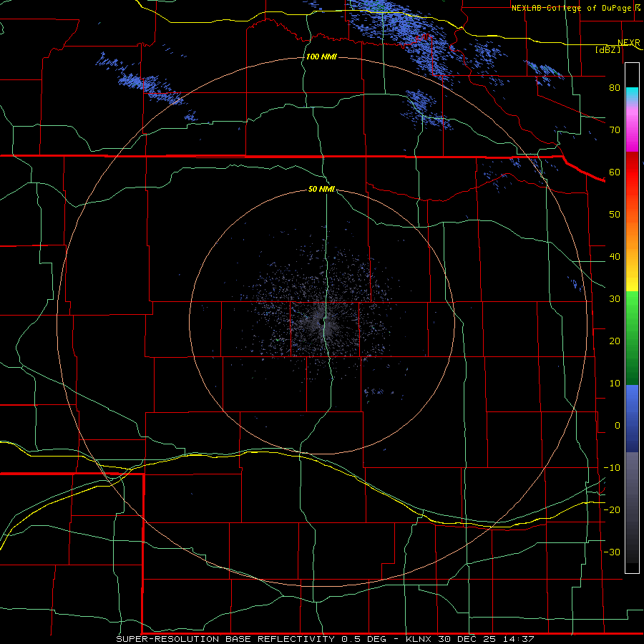Click the orange segment of the color bar
The height and width of the screenshot is (644, 644).
pyautogui.click(x=632, y=230)
